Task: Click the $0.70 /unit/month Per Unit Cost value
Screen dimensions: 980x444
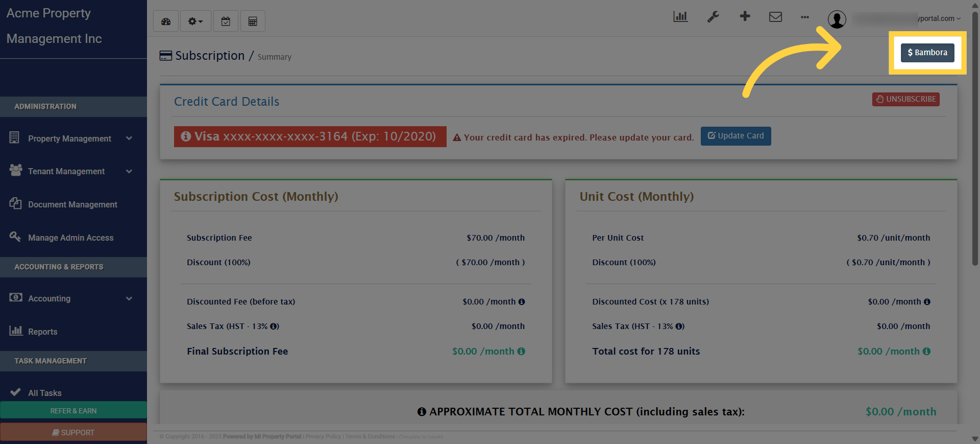Action: click(x=894, y=238)
